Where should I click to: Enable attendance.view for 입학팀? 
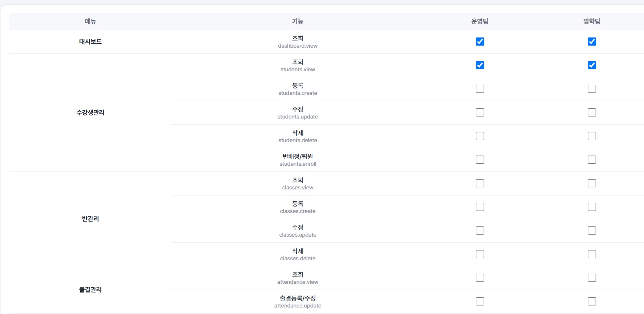click(592, 278)
